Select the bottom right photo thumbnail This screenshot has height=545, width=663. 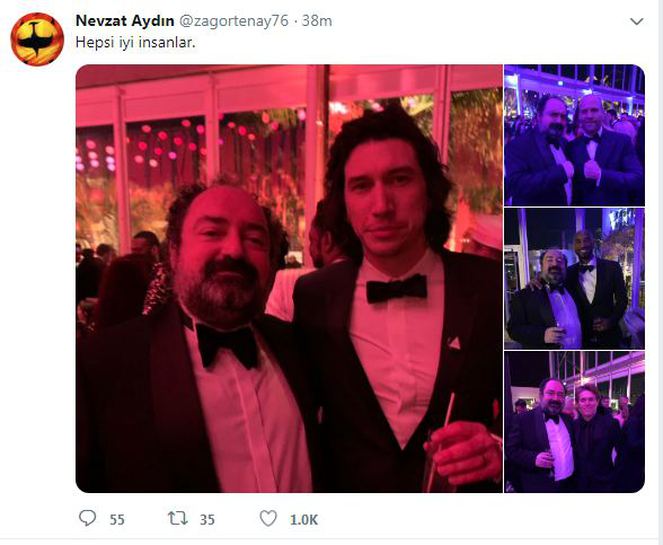pos(574,422)
